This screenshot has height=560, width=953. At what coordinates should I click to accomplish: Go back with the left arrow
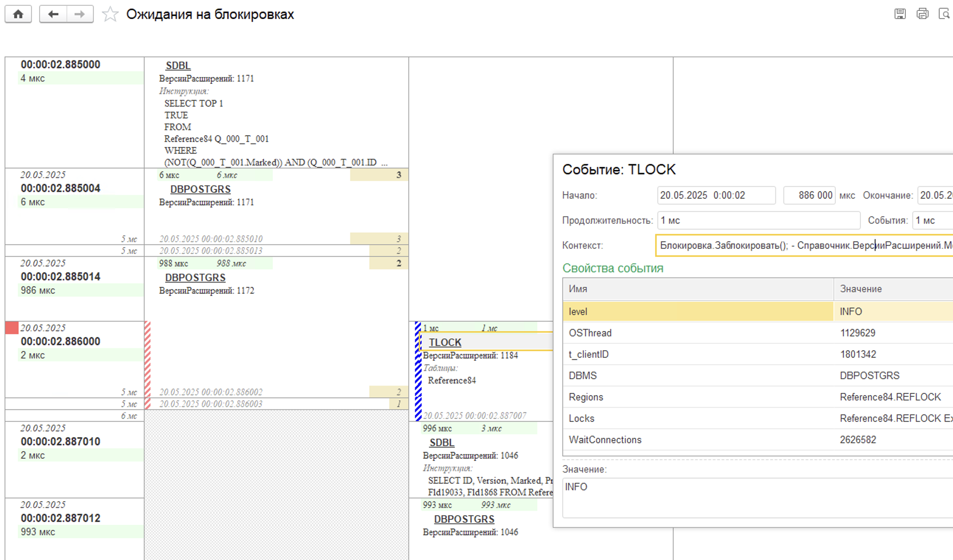click(x=53, y=14)
